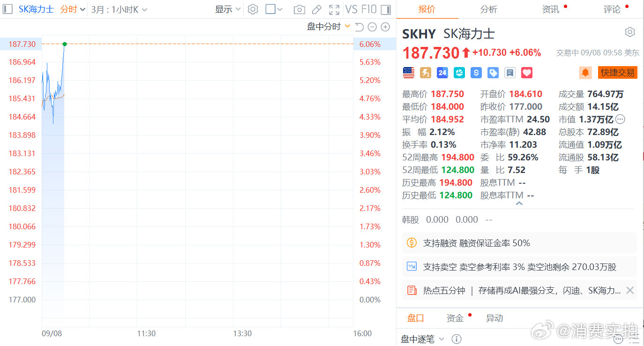Switch to the 资讯 tab
Viewport: 644px width, 346px height.
[x=551, y=9]
